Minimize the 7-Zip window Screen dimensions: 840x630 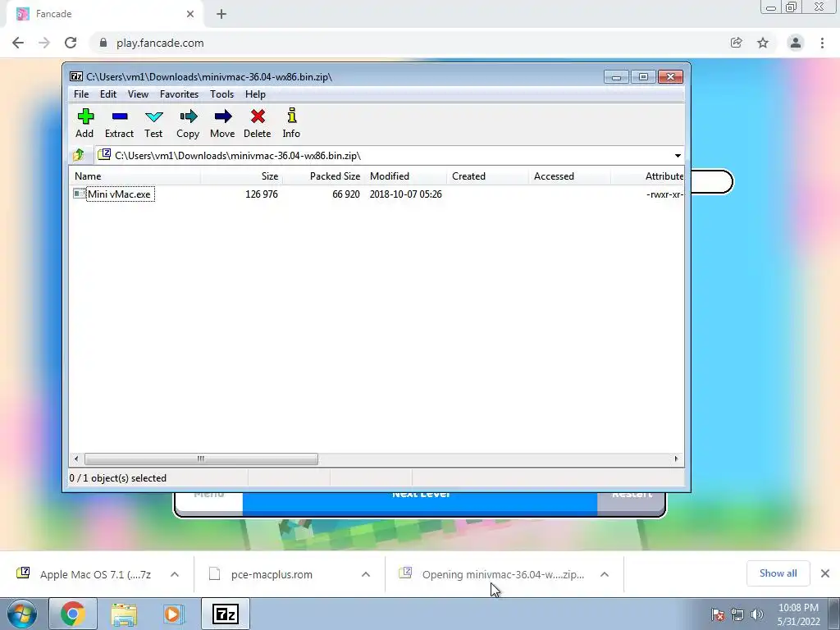tap(617, 77)
